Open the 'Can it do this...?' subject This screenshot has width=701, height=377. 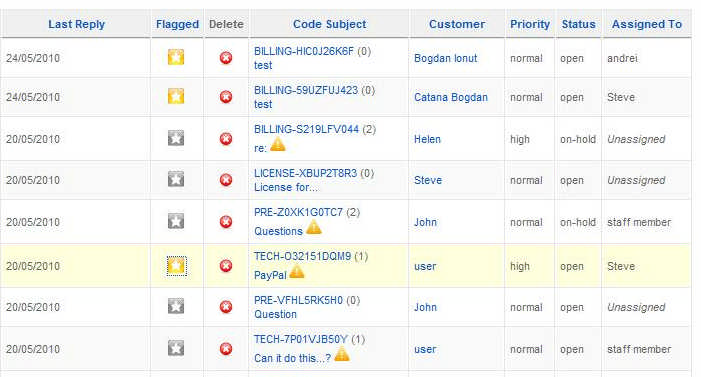coord(292,359)
